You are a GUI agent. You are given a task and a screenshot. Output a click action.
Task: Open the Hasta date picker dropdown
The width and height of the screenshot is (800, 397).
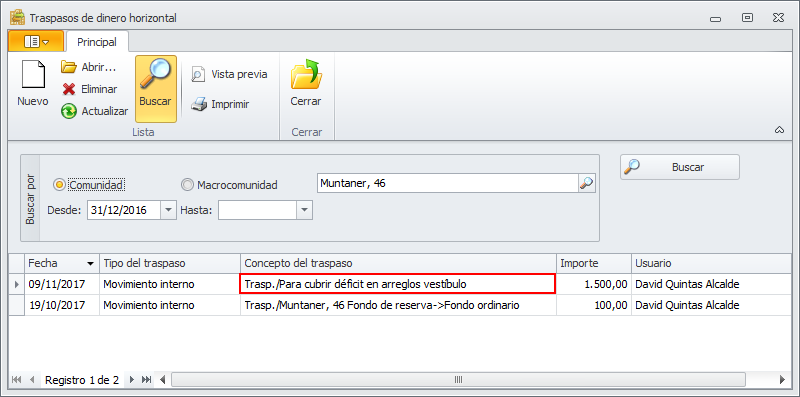click(304, 210)
